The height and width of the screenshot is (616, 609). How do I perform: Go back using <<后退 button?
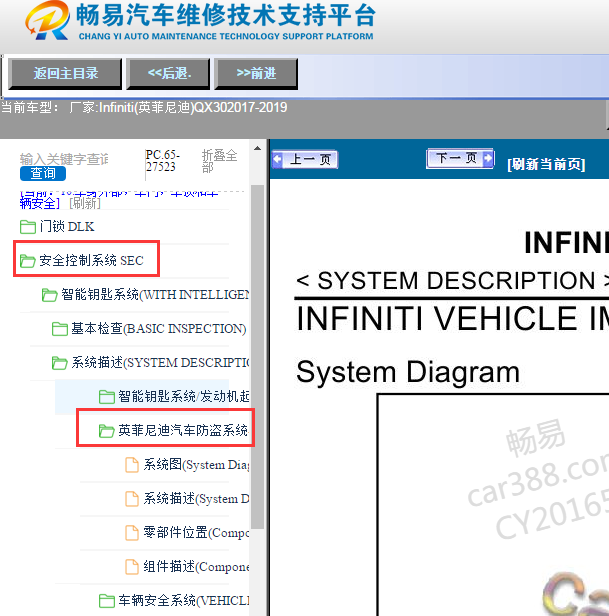pyautogui.click(x=169, y=73)
